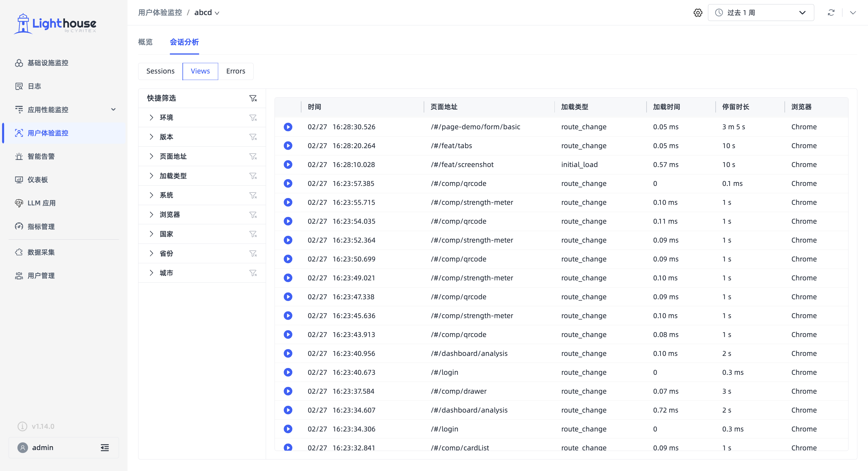Open the 过去 1 周 time range selector
The height and width of the screenshot is (471, 868).
coord(761,13)
